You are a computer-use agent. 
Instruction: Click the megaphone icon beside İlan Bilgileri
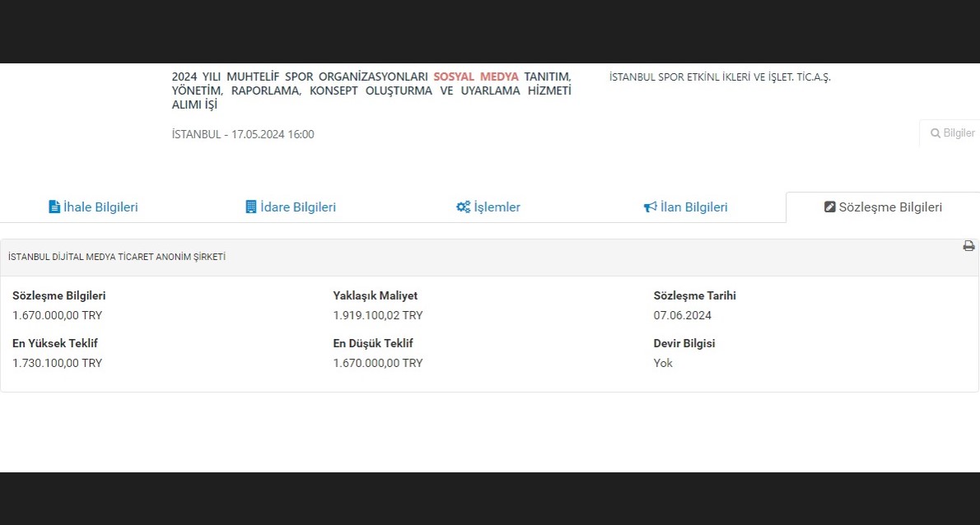[650, 207]
